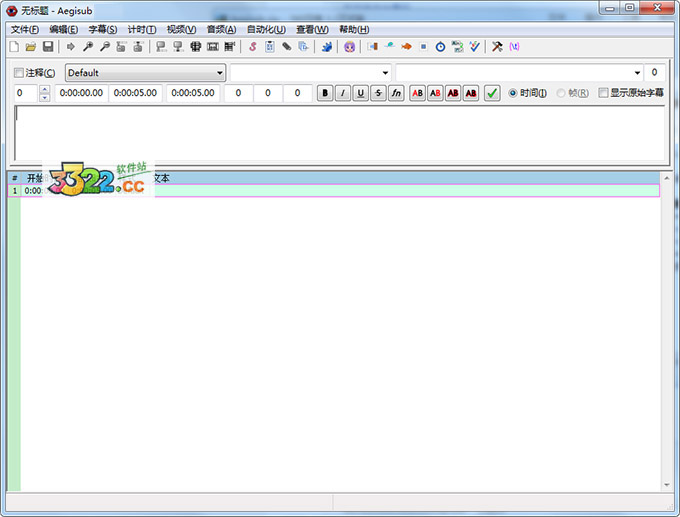Open the Kanji Timer
Screen dimensions: 680x517
coord(457,46)
